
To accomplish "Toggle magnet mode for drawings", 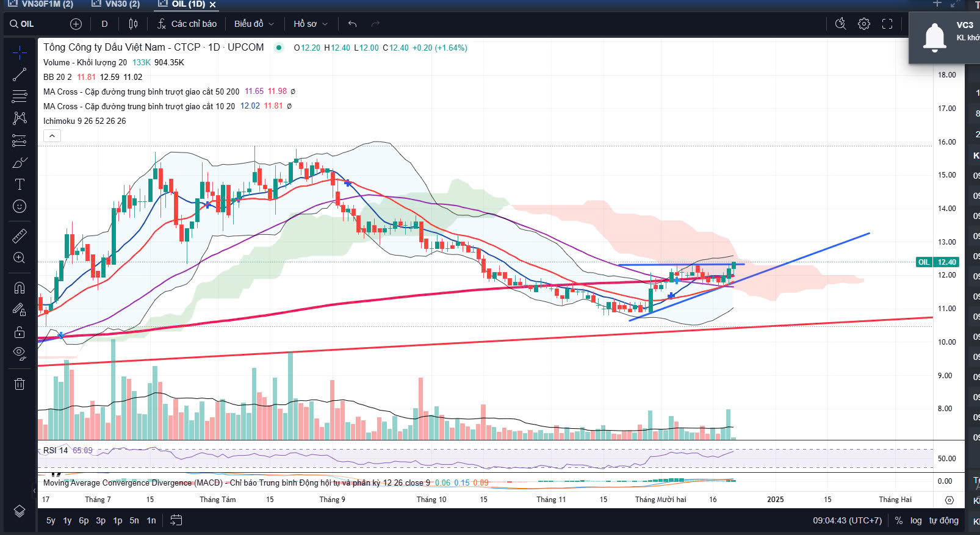I will tap(20, 287).
